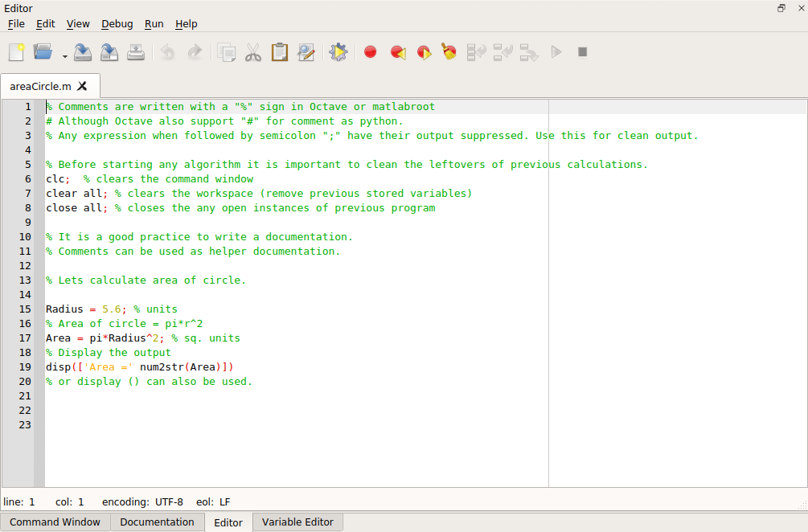Open an existing file
This screenshot has width=808, height=532.
coord(42,51)
